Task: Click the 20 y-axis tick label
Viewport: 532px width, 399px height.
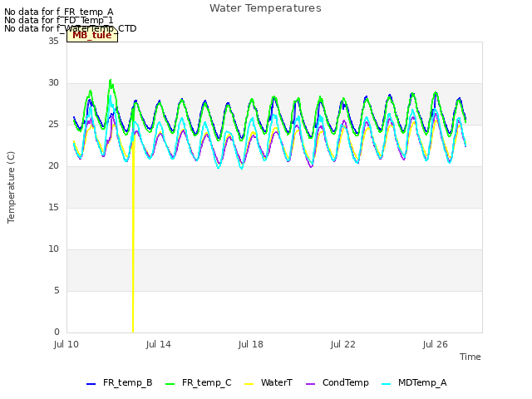Action: click(x=53, y=166)
